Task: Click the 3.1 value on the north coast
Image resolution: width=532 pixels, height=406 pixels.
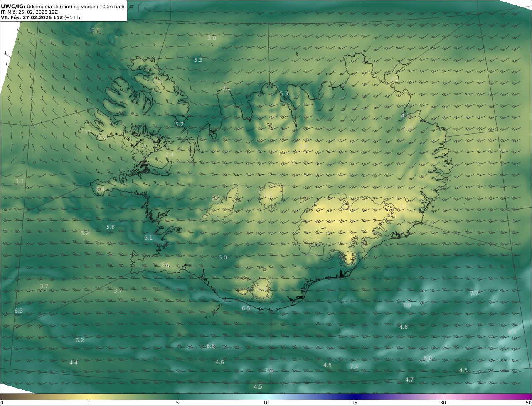Action: click(226, 88)
